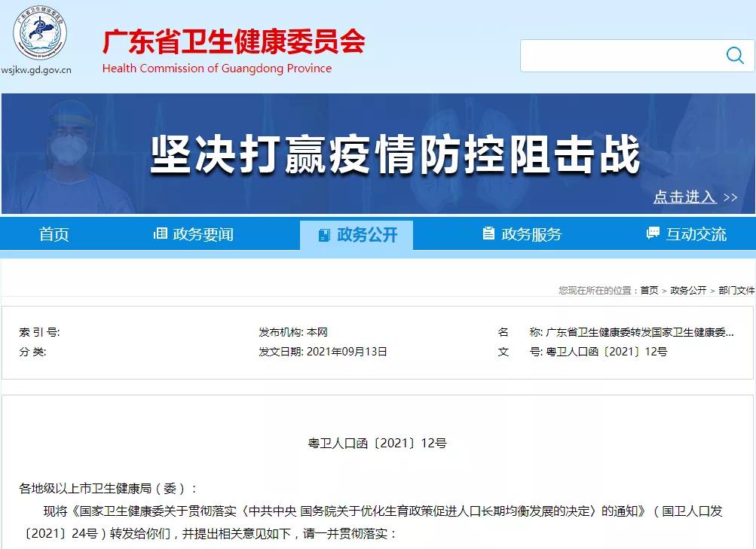The height and width of the screenshot is (549, 756).
Task: Select the highlighted 政务公开 tab label
Action: (367, 235)
